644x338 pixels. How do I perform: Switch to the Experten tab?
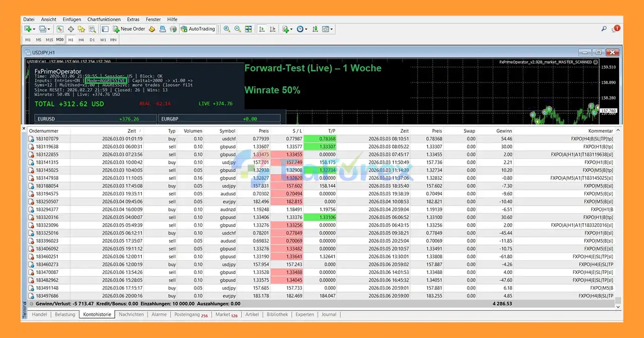point(305,314)
